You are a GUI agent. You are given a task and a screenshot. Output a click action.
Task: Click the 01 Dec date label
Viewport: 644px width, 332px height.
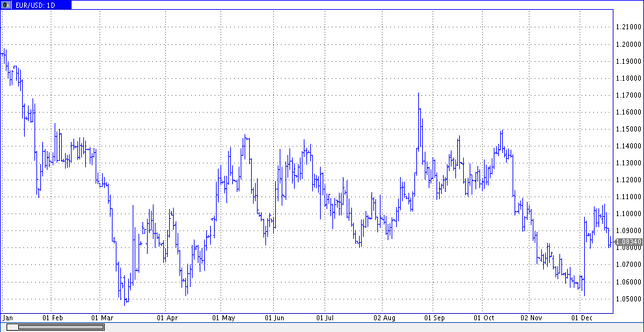[581, 318]
